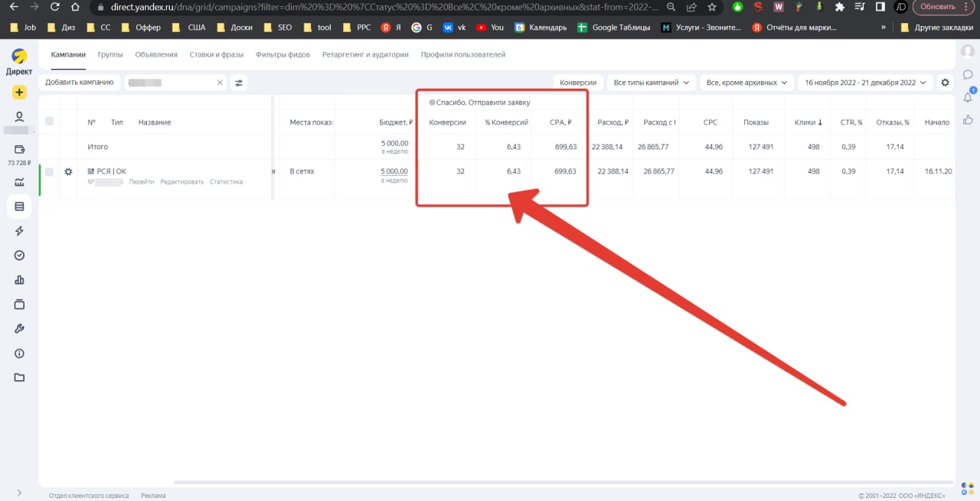Tick the checkbox for РСЯ | ОК campaign

(50, 172)
